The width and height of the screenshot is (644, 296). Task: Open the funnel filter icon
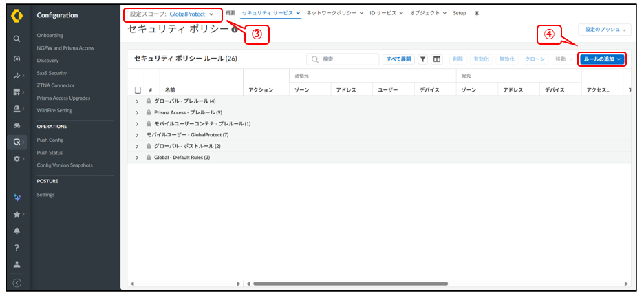coord(423,60)
